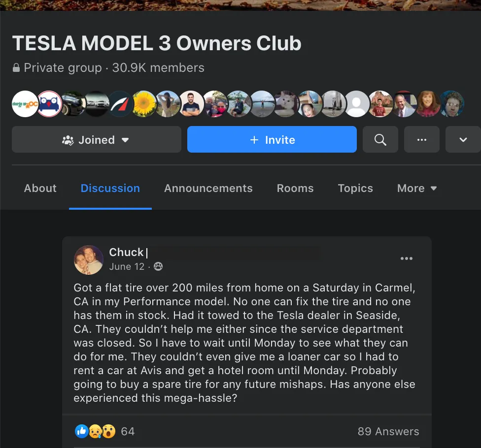
Task: Click the Like reaction icon
Action: pos(82,431)
